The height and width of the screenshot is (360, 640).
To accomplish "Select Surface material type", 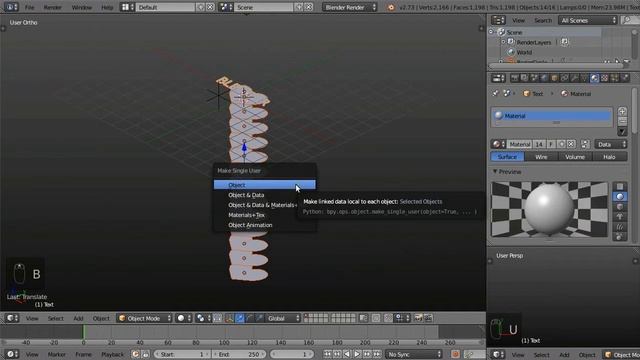I will [x=507, y=157].
